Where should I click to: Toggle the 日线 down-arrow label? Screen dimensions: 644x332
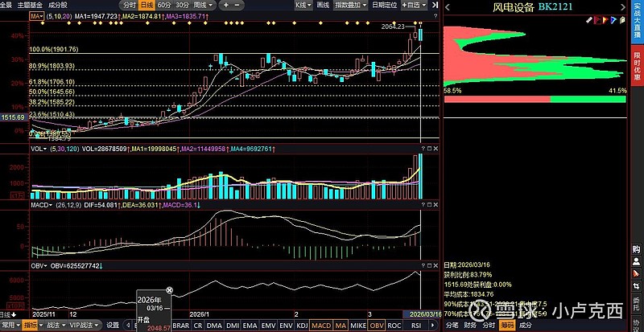pyautogui.click(x=8, y=314)
